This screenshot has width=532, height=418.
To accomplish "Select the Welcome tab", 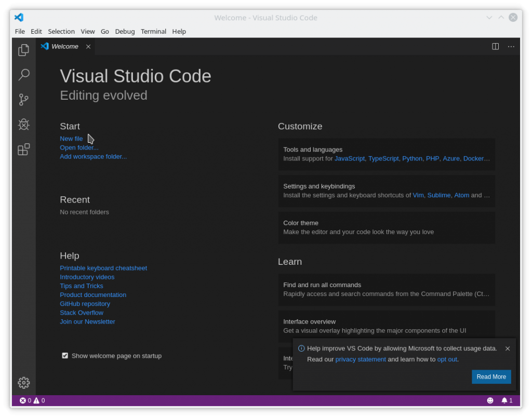I will [x=65, y=46].
